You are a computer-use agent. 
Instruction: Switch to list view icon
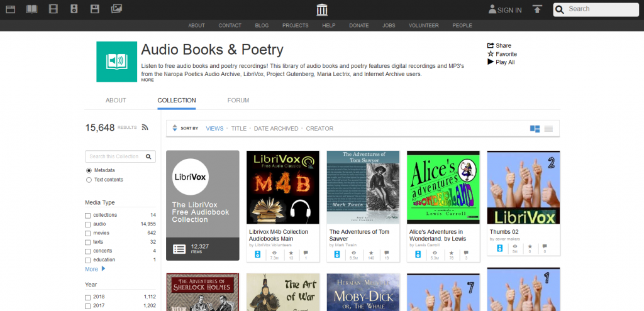click(548, 129)
